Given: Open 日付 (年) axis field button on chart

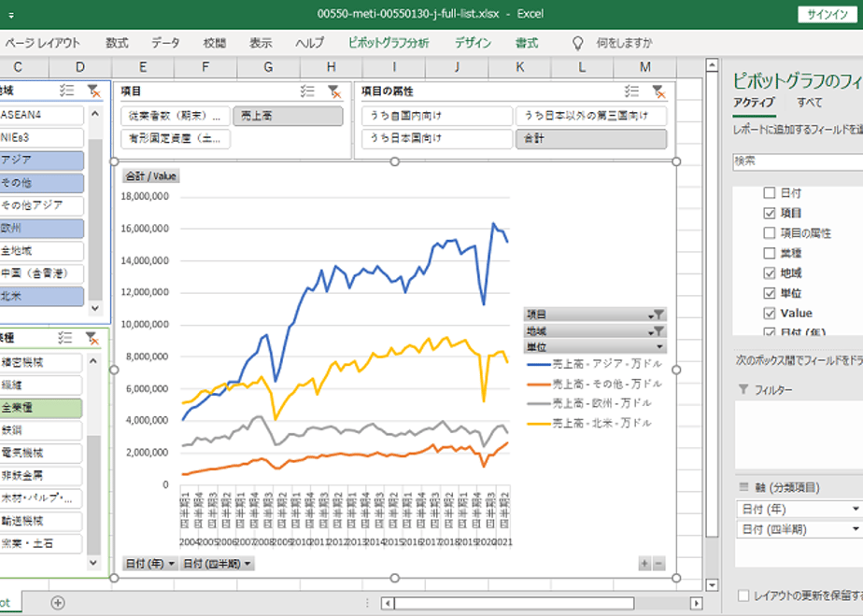Looking at the screenshot, I should [149, 563].
